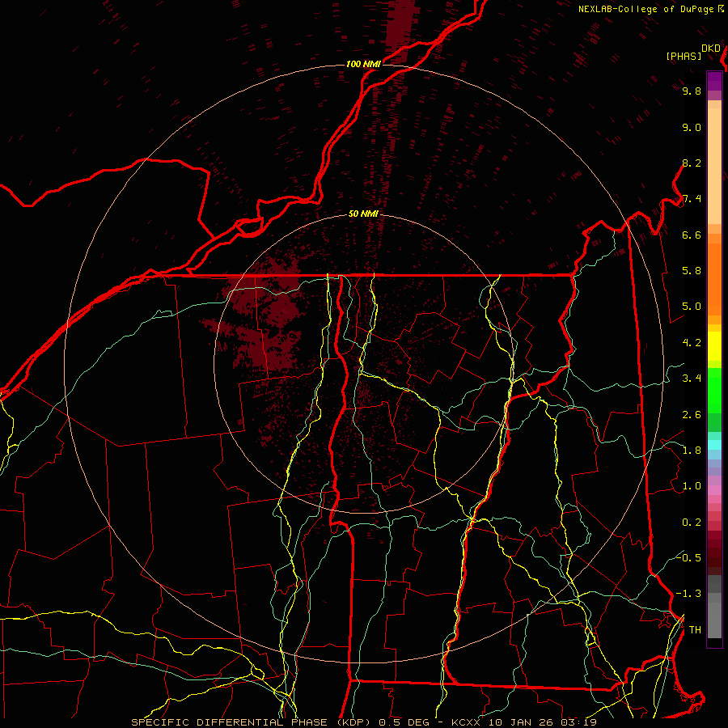Click the 1.8 legend value

692,451
